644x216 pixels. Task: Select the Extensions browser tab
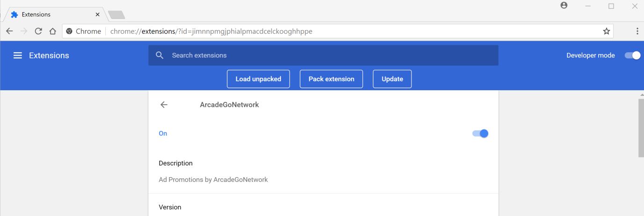(51, 14)
